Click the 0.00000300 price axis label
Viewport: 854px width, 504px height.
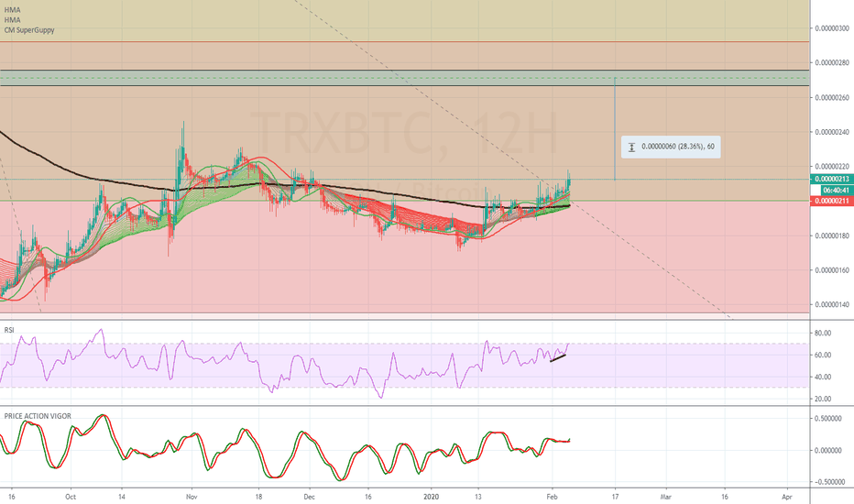(x=832, y=28)
